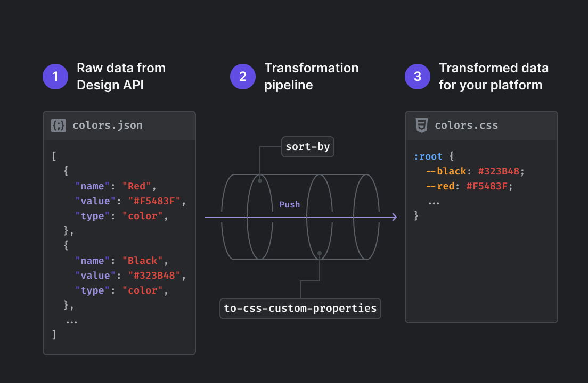Click the "Transformation pipeline" heading
588x383 pixels.
(x=311, y=77)
